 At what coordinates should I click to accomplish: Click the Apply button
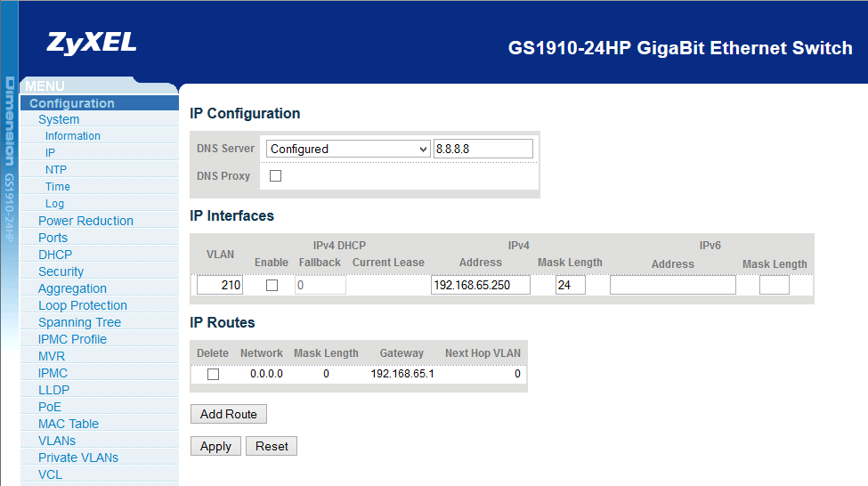click(216, 446)
